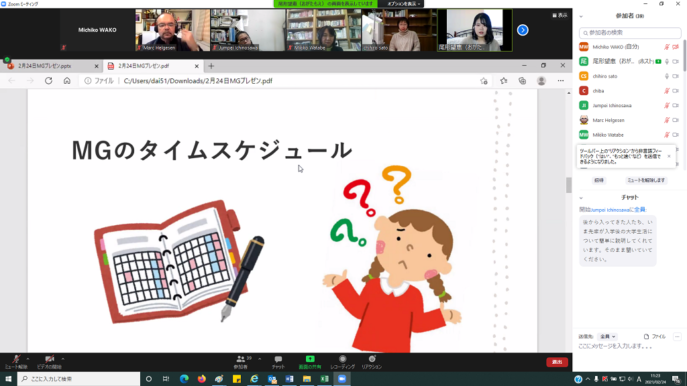Select Marc Helgesen video thumbnail
687x386 pixels.
click(x=173, y=30)
